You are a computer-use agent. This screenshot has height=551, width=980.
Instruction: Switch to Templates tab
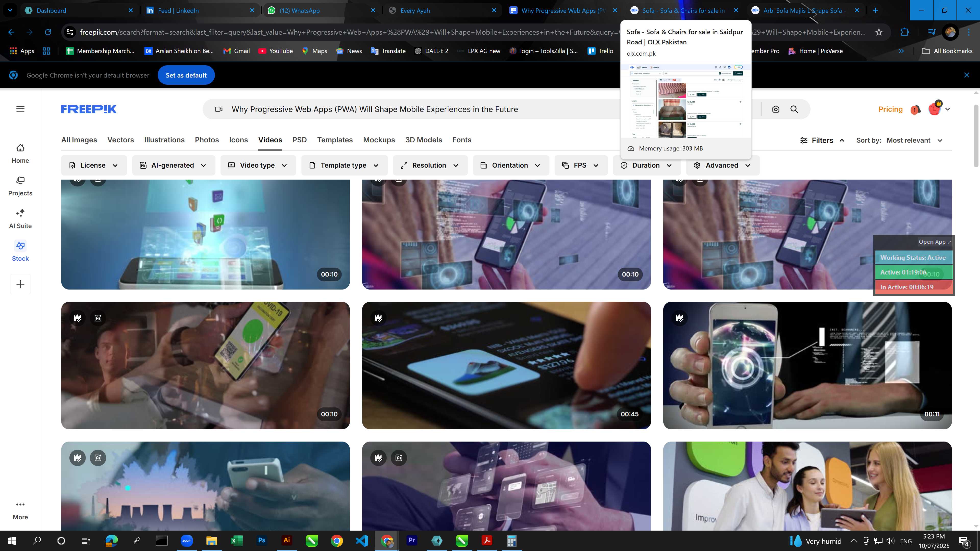click(335, 140)
